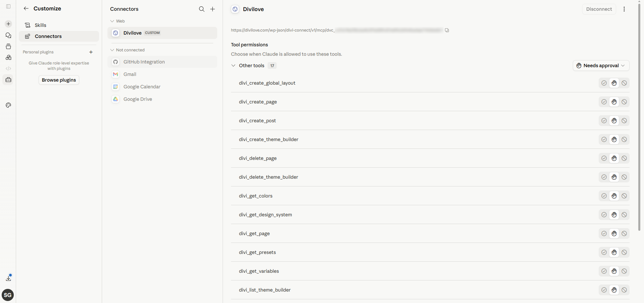This screenshot has width=644, height=303.
Task: Allow always for divi_list_theme_builder
Action: point(604,290)
